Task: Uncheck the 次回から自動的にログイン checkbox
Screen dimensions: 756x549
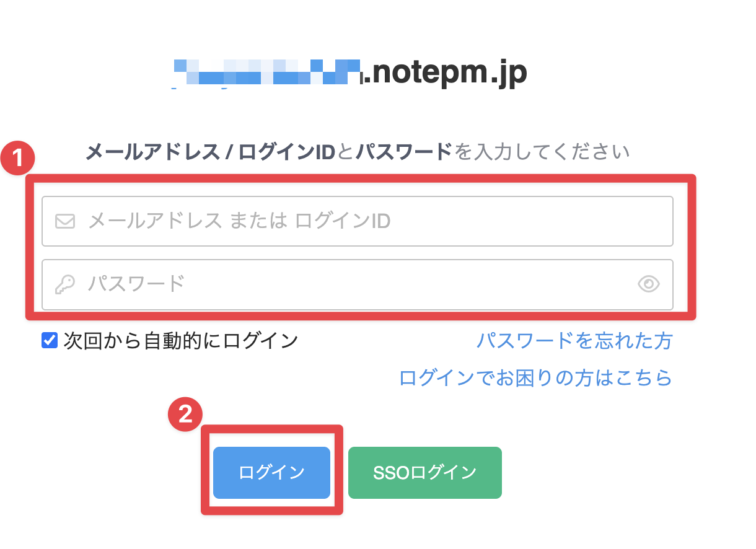Action: 50,340
